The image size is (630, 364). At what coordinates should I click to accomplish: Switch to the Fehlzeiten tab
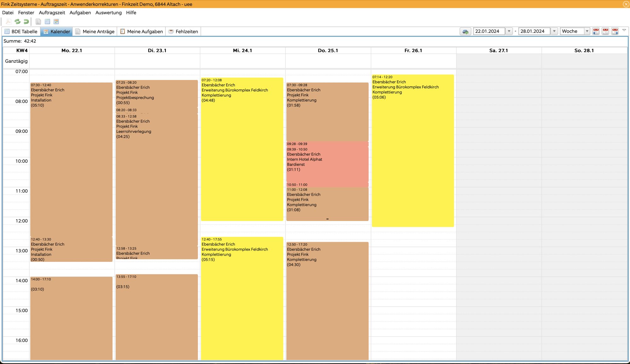click(183, 31)
